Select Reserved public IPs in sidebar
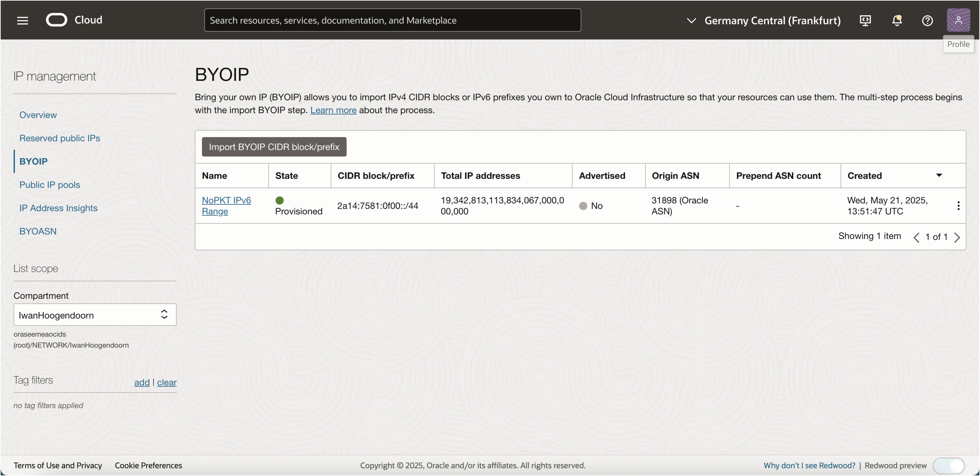Screen dimensions: 980x476 click(59, 138)
